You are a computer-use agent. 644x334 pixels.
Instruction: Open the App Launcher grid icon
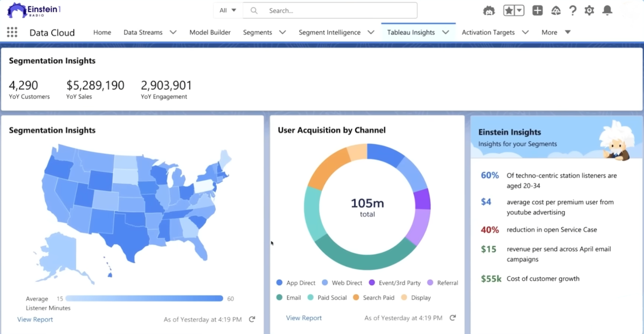point(12,32)
